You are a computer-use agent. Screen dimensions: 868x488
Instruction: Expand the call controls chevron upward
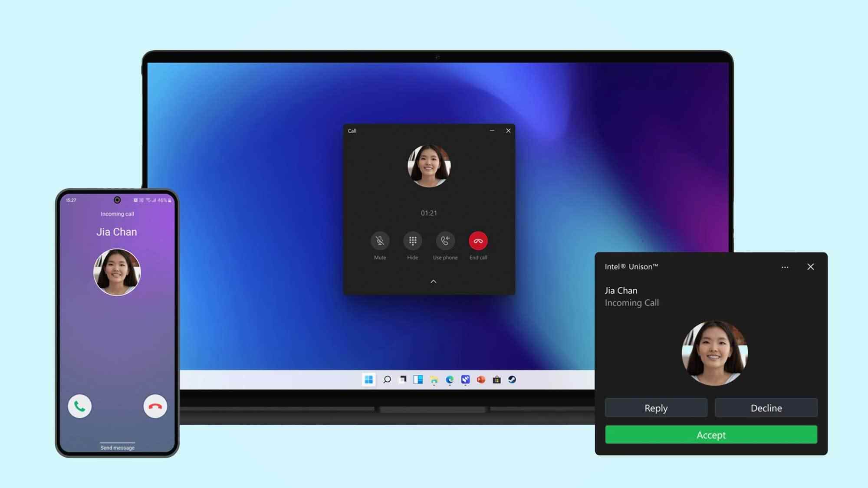coord(434,281)
